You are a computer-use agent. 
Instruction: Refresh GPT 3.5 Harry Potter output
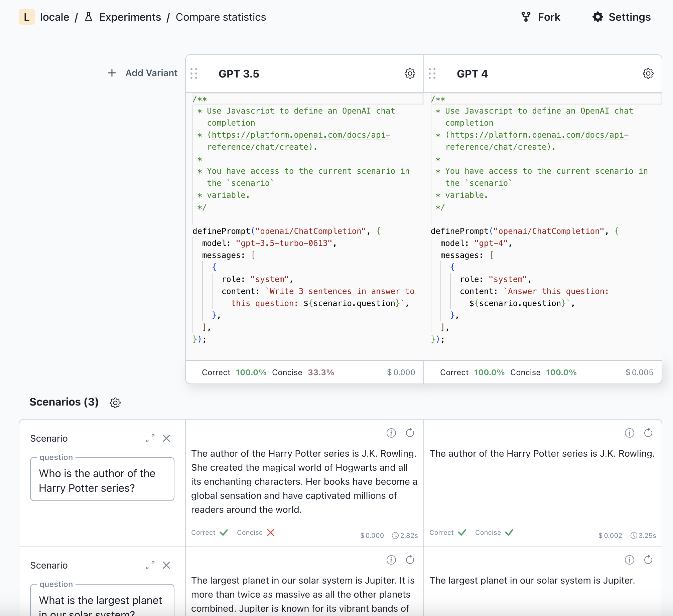pyautogui.click(x=410, y=433)
